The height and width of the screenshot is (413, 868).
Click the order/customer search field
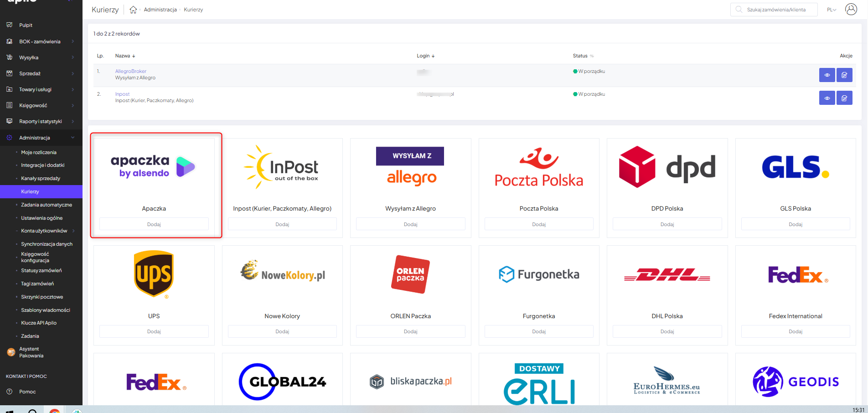click(x=776, y=10)
